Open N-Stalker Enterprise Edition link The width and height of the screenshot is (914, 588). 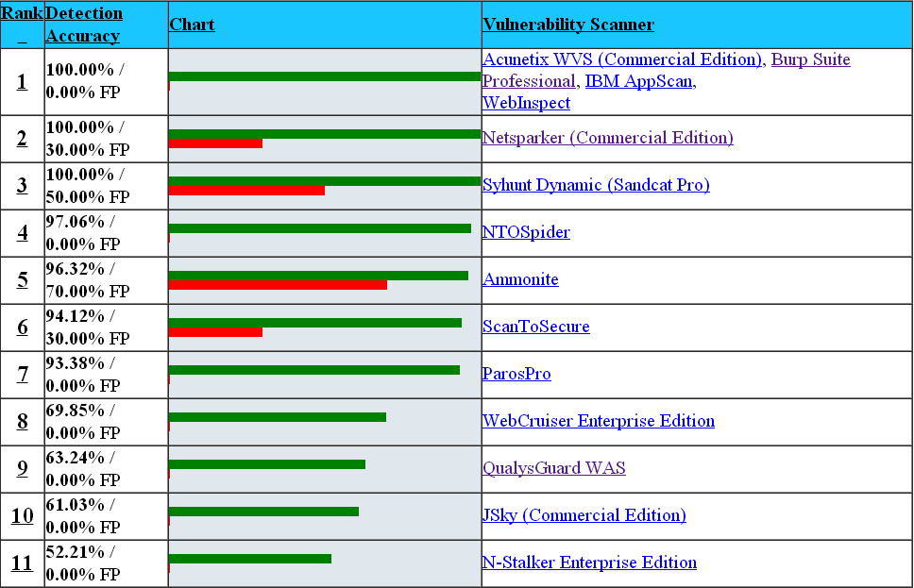pyautogui.click(x=589, y=563)
